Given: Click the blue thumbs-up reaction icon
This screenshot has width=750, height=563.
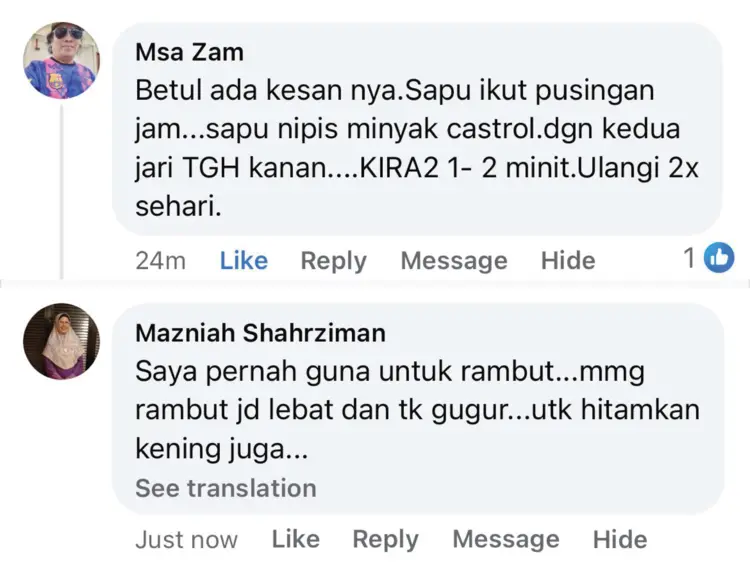Looking at the screenshot, I should [x=719, y=258].
